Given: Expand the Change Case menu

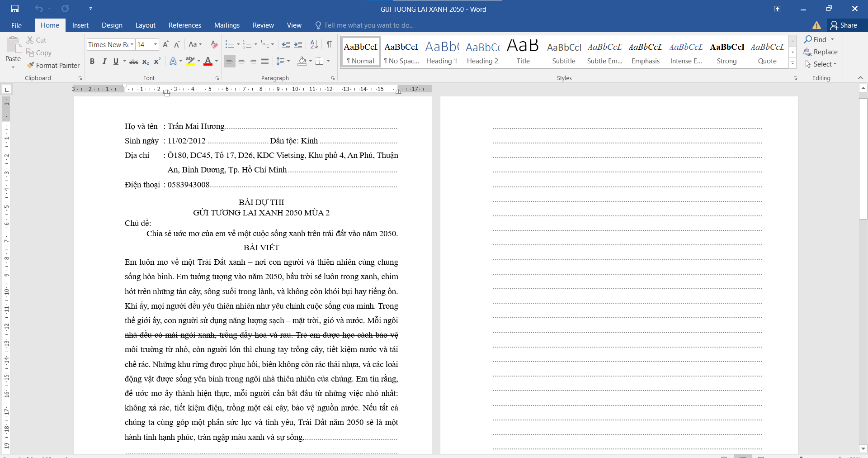Looking at the screenshot, I should coord(195,44).
